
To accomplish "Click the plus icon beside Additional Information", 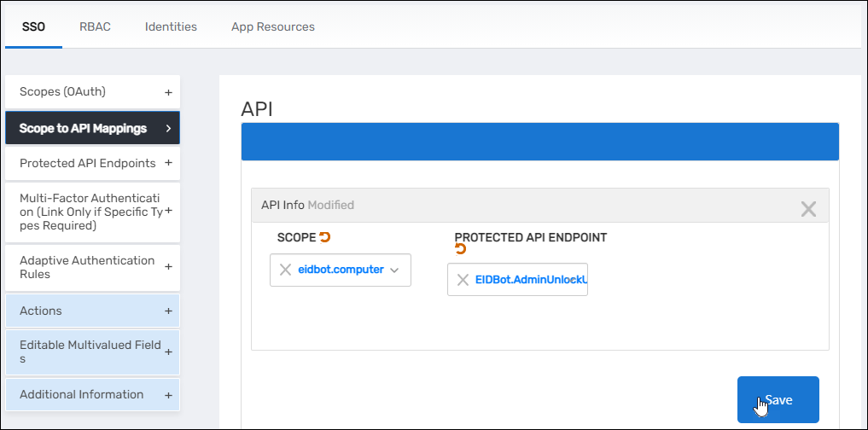I will click(168, 395).
